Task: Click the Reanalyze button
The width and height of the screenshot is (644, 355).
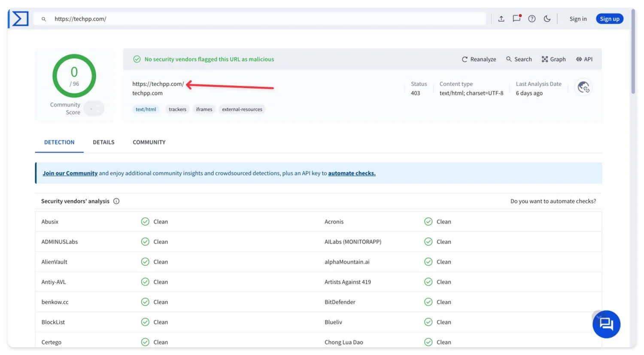Action: click(x=479, y=59)
